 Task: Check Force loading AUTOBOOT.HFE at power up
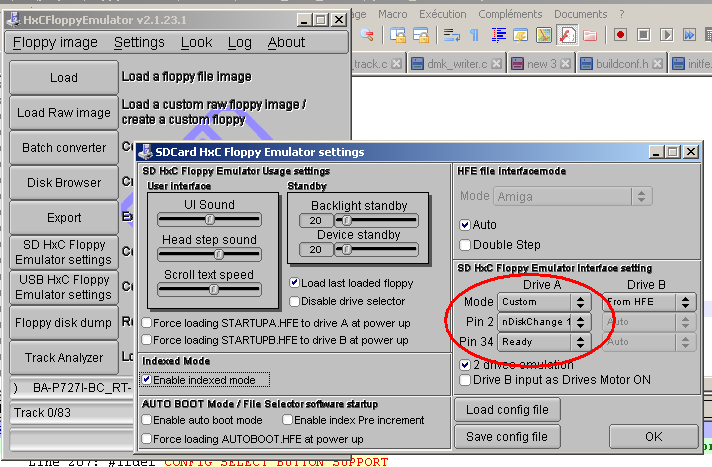[x=147, y=439]
